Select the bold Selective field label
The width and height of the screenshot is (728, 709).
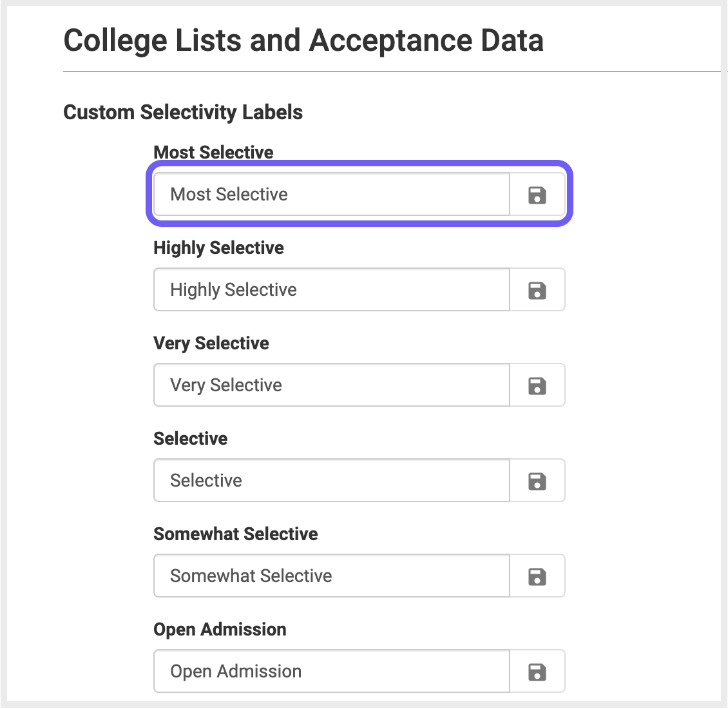click(x=190, y=438)
